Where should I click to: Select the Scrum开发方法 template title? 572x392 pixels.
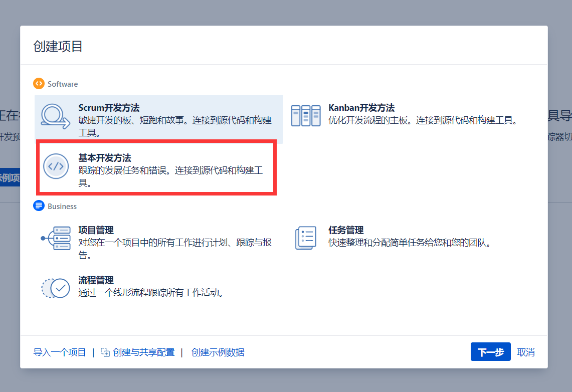point(109,108)
